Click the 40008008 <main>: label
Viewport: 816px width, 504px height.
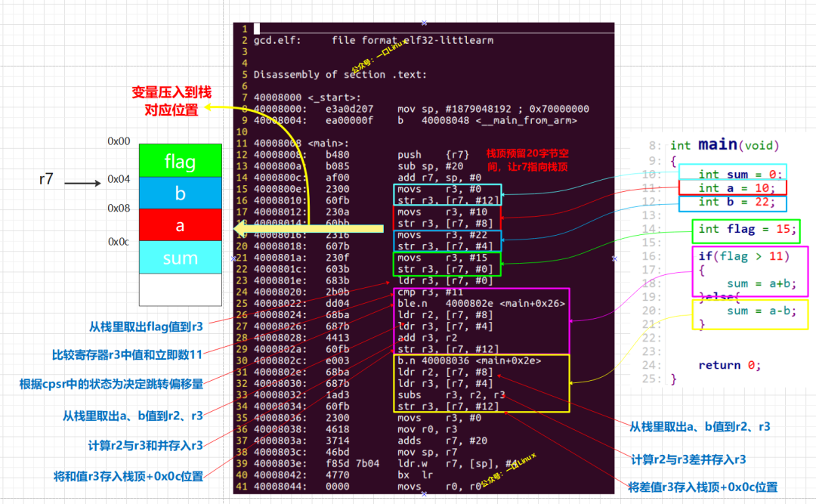(301, 143)
